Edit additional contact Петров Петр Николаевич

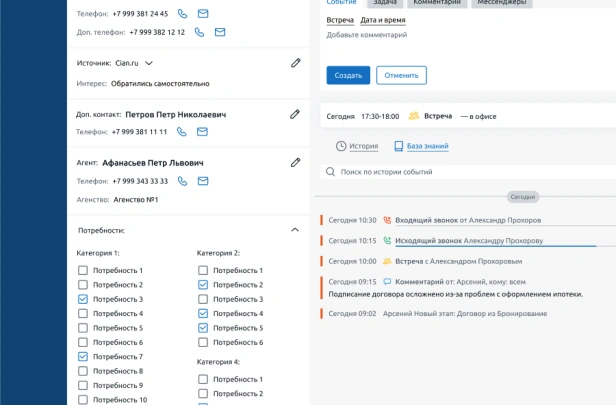[x=295, y=114]
